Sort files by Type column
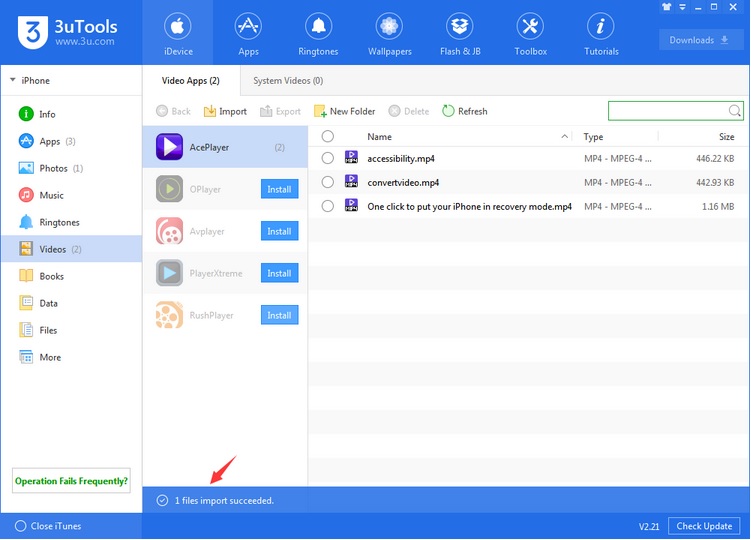 click(x=593, y=137)
